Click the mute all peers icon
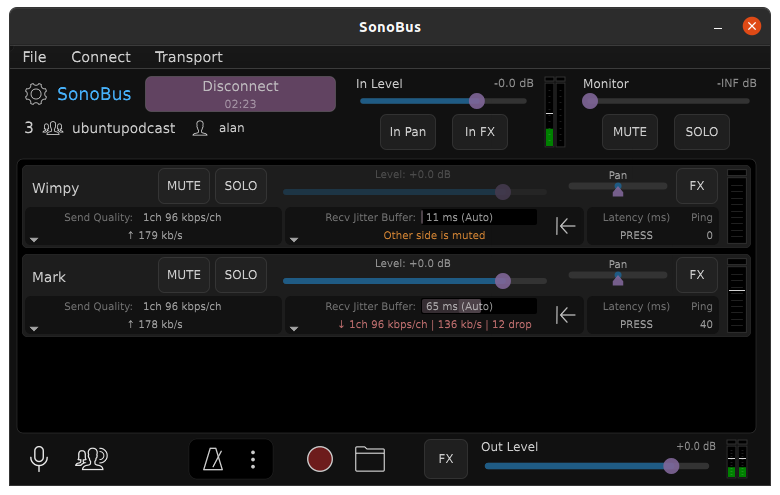 point(92,459)
